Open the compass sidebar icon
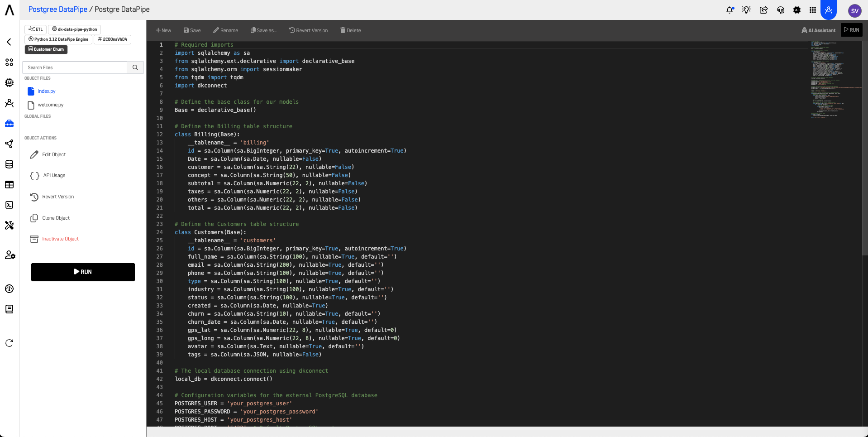The height and width of the screenshot is (437, 868). 9,103
